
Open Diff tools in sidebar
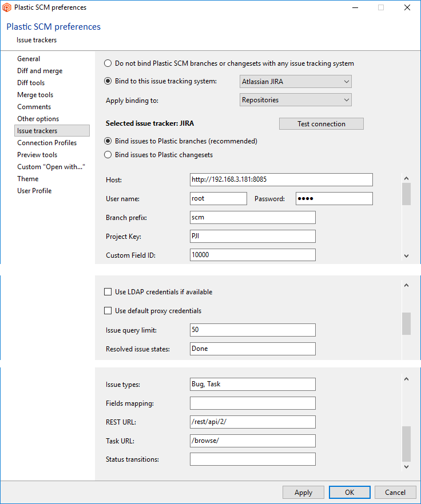pos(31,83)
